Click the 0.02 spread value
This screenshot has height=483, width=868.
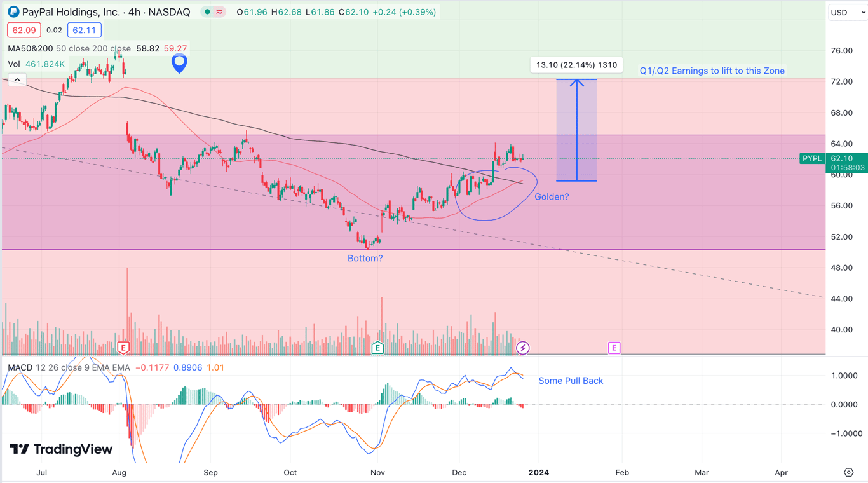pyautogui.click(x=55, y=30)
